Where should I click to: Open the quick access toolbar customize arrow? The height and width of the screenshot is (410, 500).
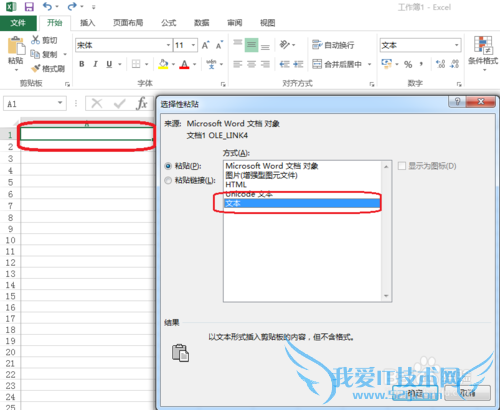click(x=94, y=7)
